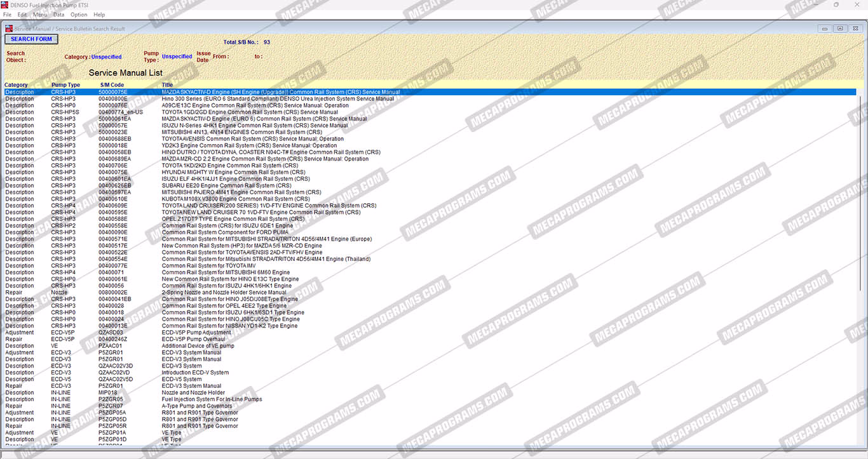Viewport: 868px width, 459px height.
Task: Open the File menu
Action: pos(7,14)
